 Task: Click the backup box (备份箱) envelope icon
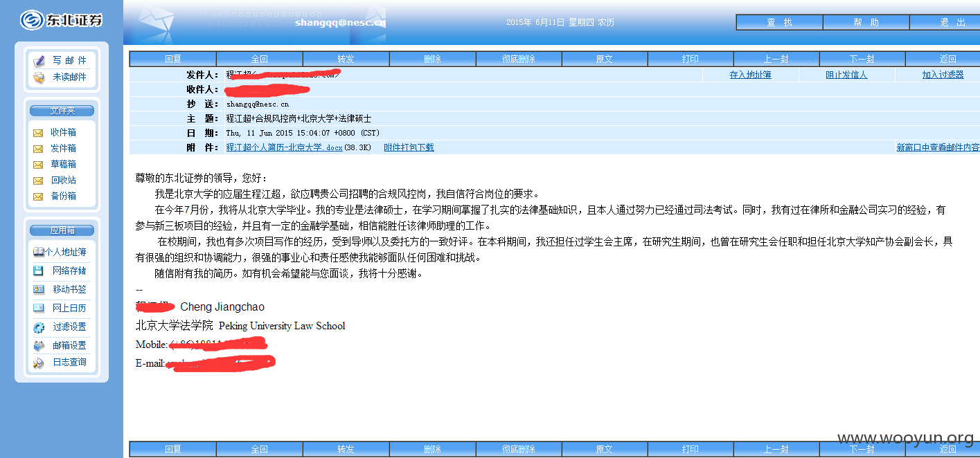pyautogui.click(x=38, y=196)
